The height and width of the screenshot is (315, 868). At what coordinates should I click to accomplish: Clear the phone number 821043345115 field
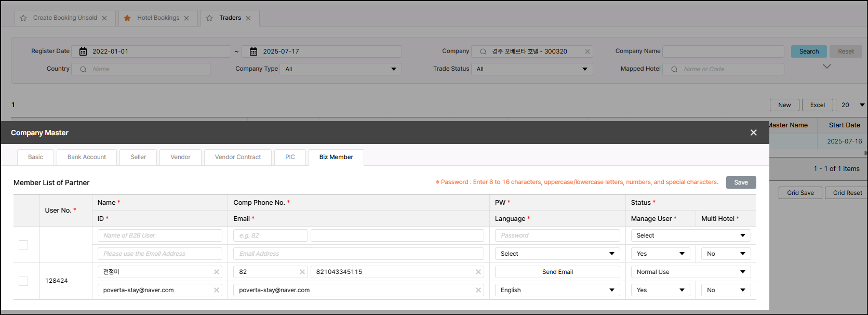pyautogui.click(x=478, y=272)
